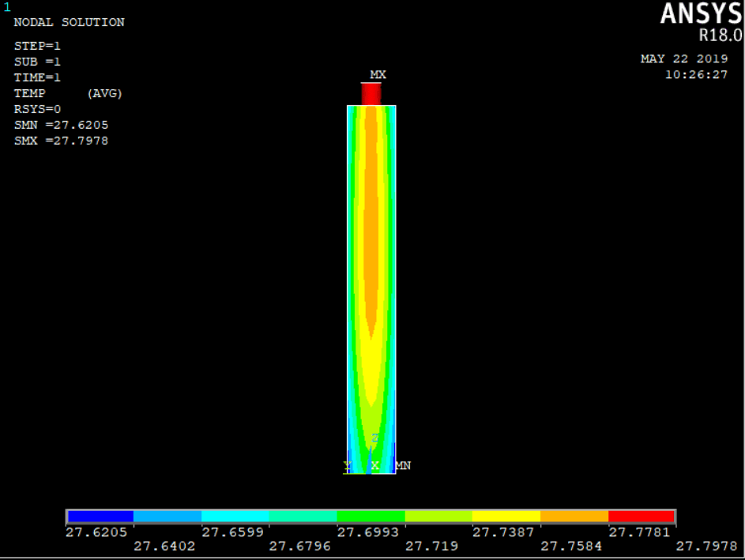The width and height of the screenshot is (745, 560).
Task: Click the Z axis triad label
Action: point(374,438)
